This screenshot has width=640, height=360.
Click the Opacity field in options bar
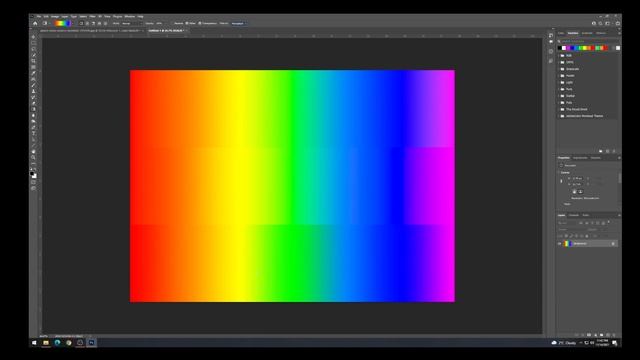pyautogui.click(x=159, y=23)
